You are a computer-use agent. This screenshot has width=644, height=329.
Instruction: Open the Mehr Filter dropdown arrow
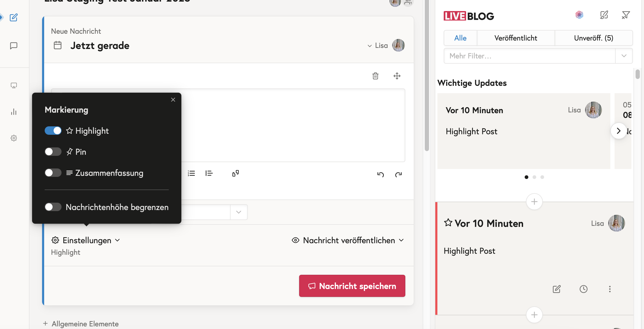[624, 56]
